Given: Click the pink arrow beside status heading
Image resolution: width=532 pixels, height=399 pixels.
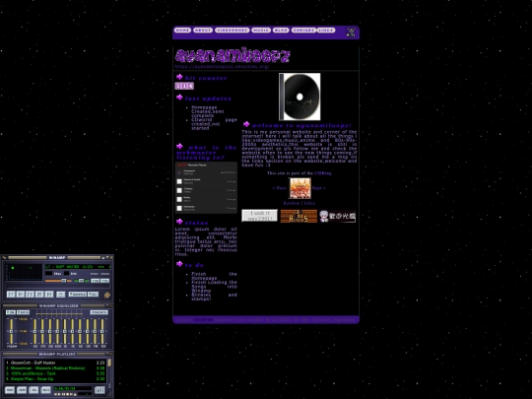Looking at the screenshot, I should [x=179, y=222].
